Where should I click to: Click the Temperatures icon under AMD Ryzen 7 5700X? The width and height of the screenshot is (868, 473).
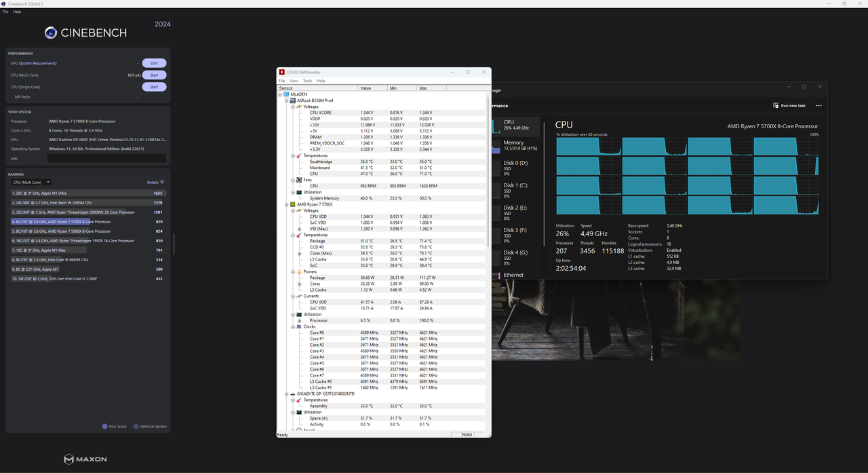point(299,235)
